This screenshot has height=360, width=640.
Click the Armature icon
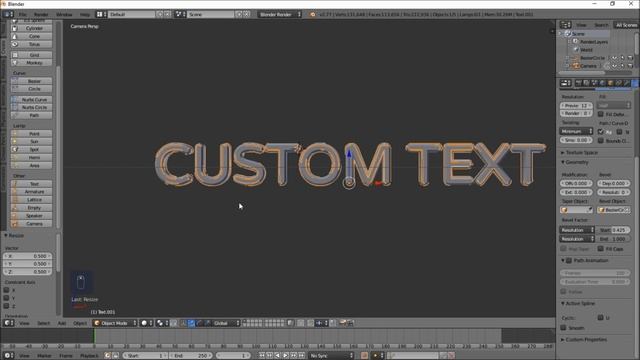point(15,191)
